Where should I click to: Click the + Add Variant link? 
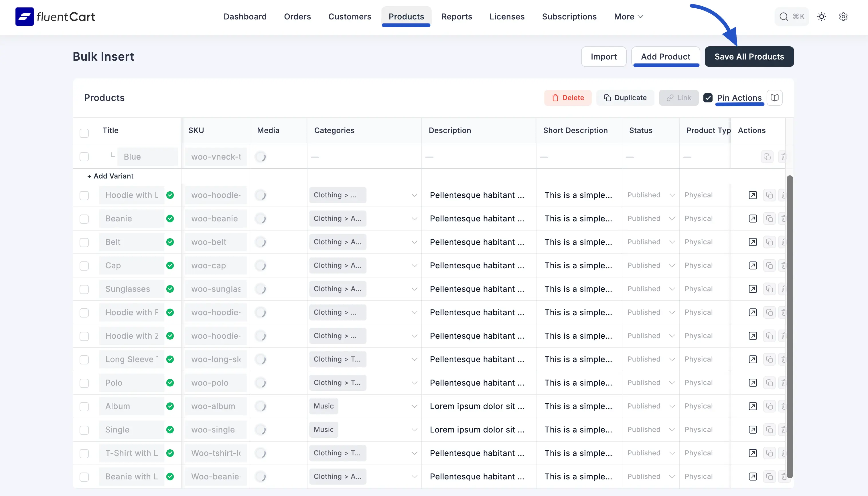tap(110, 176)
